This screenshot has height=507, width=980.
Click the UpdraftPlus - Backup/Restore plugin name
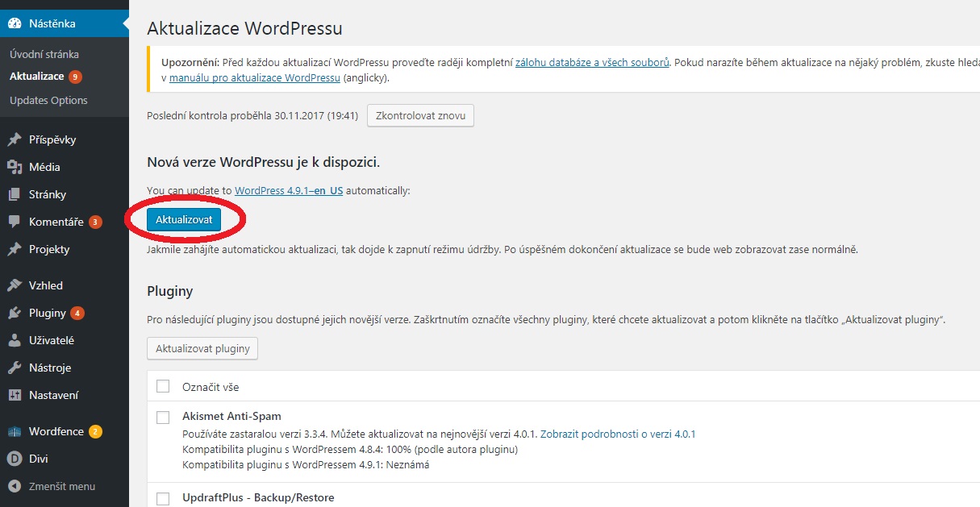click(x=258, y=498)
